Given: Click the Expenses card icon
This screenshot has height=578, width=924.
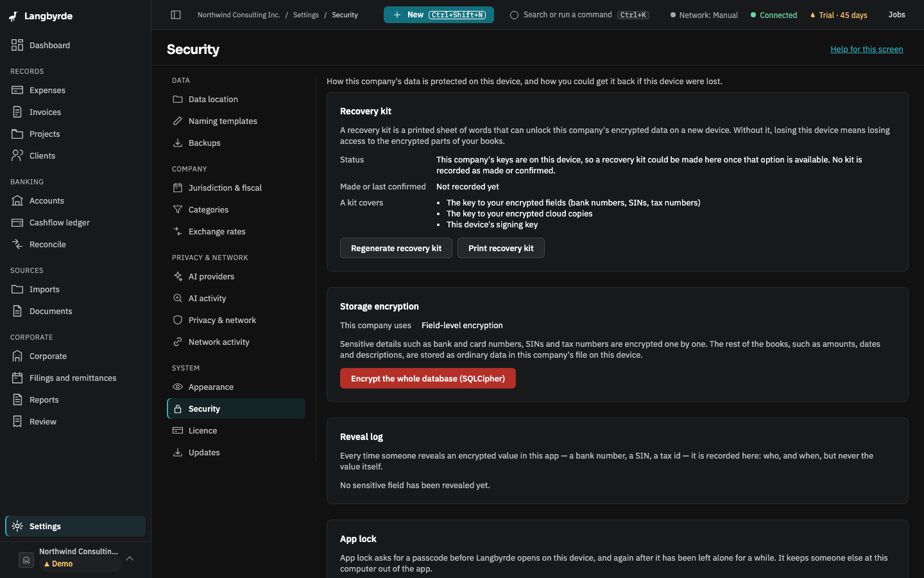Looking at the screenshot, I should 17,90.
